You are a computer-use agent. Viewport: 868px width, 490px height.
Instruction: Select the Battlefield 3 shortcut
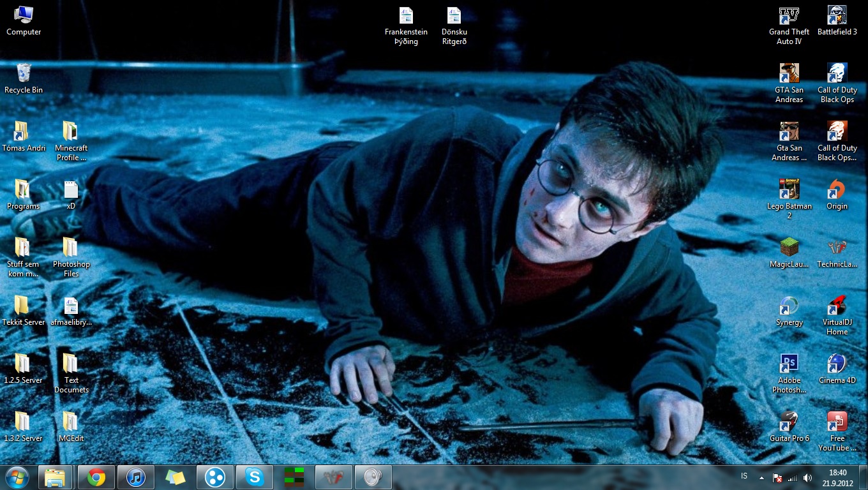click(x=837, y=21)
